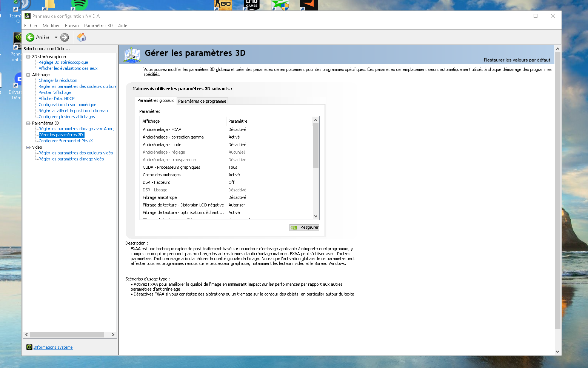Image resolution: width=588 pixels, height=368 pixels.
Task: Click the main page scrollbar up arrow
Action: pos(557,49)
